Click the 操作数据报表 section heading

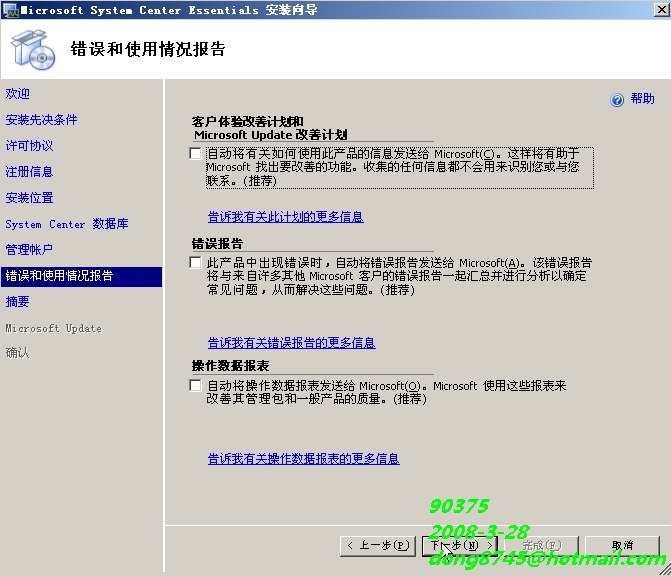[x=230, y=366]
